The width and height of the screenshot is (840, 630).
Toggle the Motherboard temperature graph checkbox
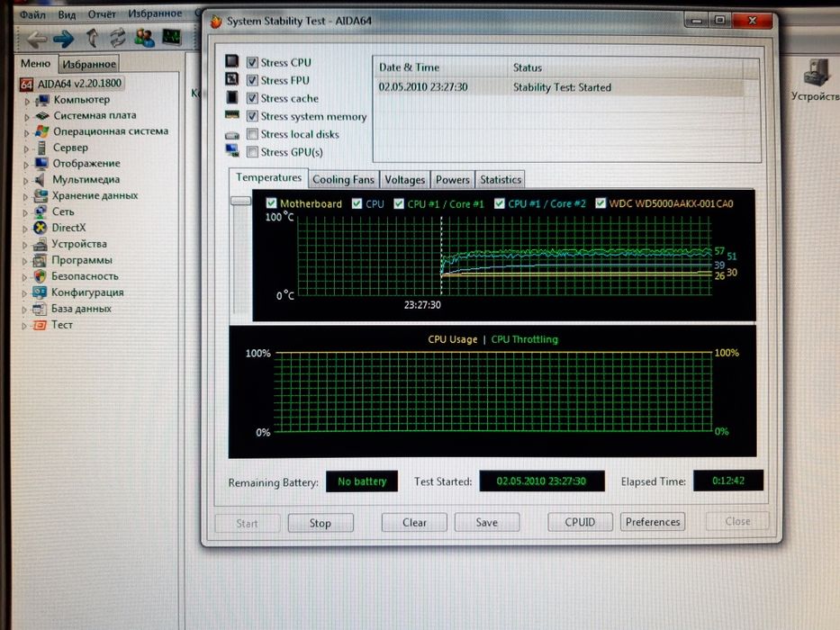[271, 203]
